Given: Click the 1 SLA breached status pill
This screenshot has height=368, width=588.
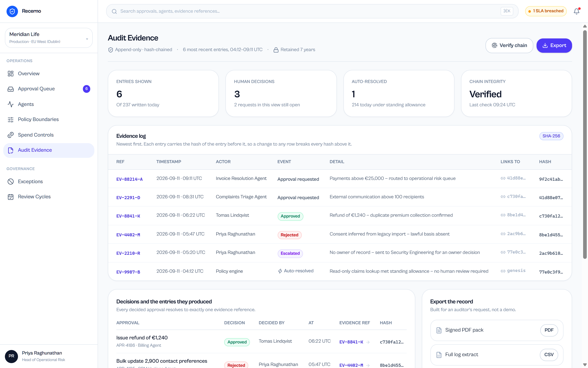Looking at the screenshot, I should pyautogui.click(x=546, y=11).
